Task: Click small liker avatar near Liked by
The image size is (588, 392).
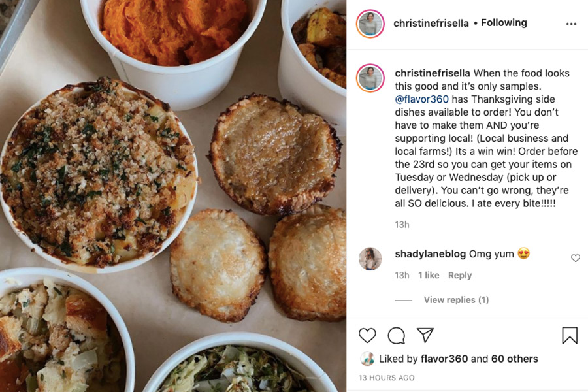Action: pos(367,359)
